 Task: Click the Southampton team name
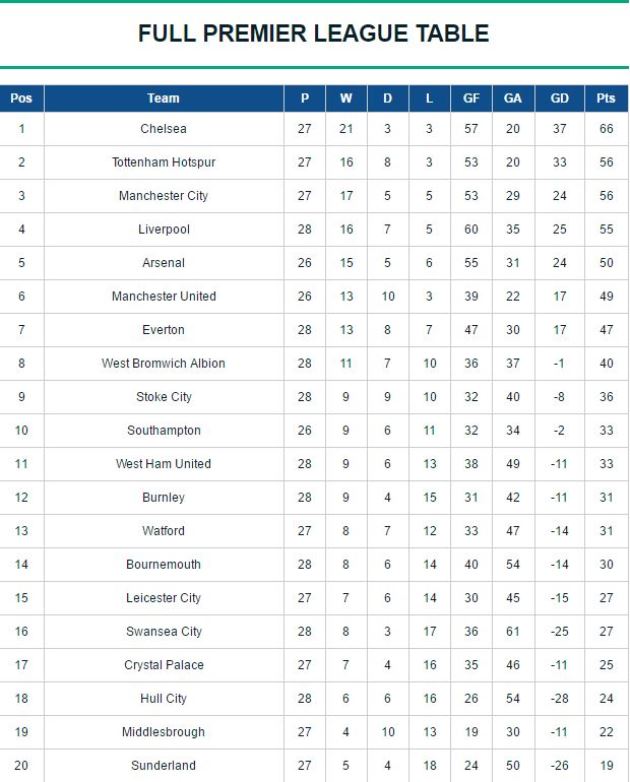pos(164,430)
